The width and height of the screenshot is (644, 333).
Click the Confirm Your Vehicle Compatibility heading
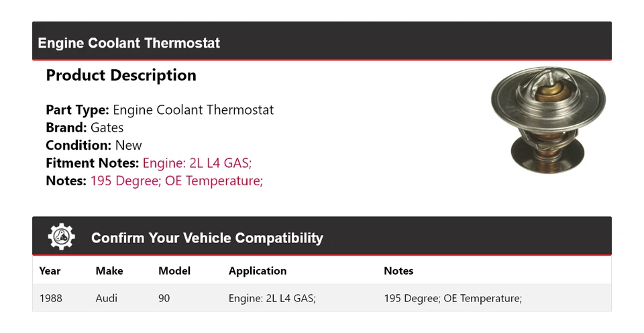click(x=207, y=238)
